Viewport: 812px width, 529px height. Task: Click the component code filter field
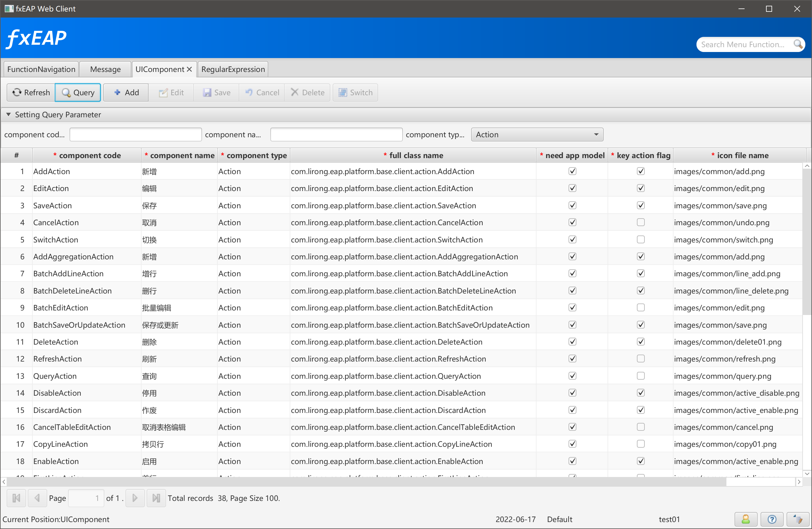135,135
